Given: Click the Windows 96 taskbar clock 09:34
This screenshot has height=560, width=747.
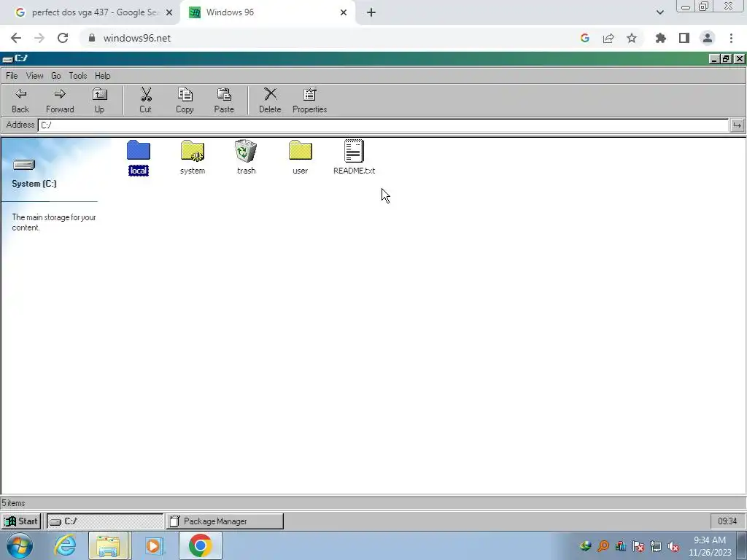Looking at the screenshot, I should click(727, 521).
